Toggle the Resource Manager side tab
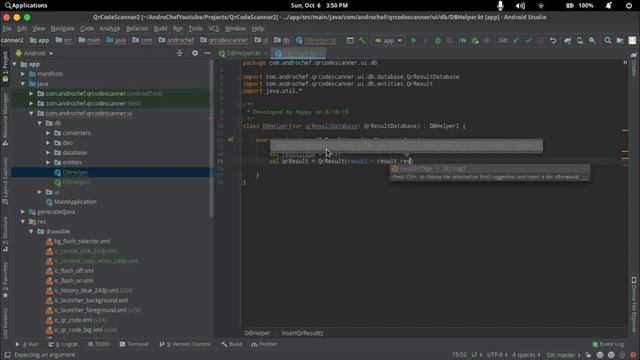Screen dimensions: 640x360 pyautogui.click(x=5, y=119)
